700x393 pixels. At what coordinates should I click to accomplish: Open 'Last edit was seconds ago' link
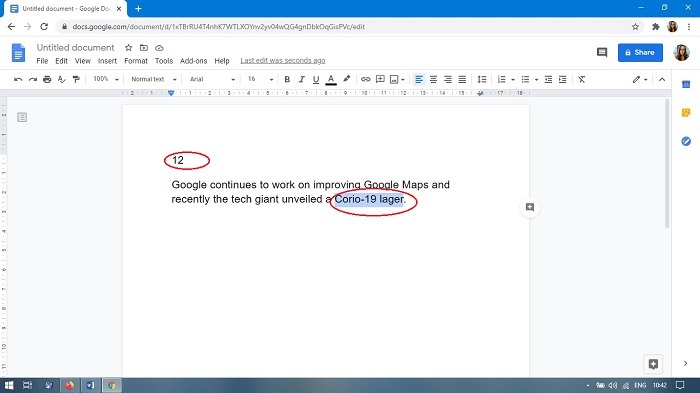tap(283, 60)
